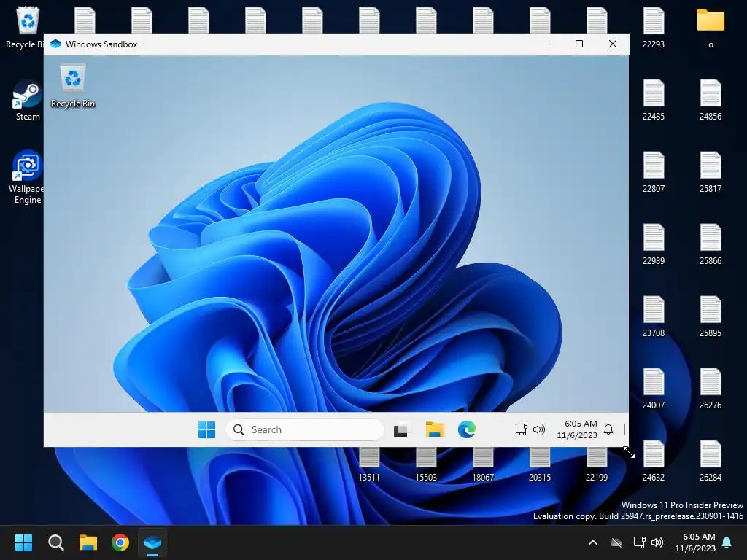Select the desktop file named 26276
This screenshot has width=747, height=560.
click(711, 389)
